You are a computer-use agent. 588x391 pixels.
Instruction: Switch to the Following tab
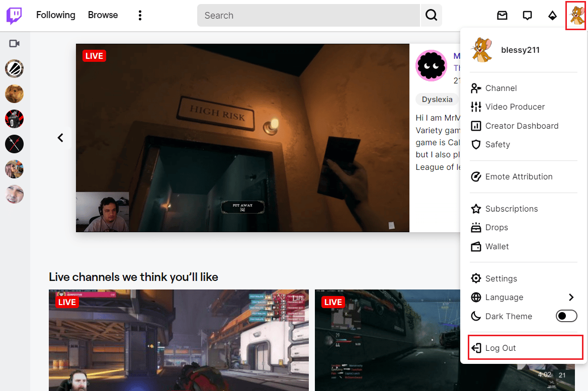55,15
